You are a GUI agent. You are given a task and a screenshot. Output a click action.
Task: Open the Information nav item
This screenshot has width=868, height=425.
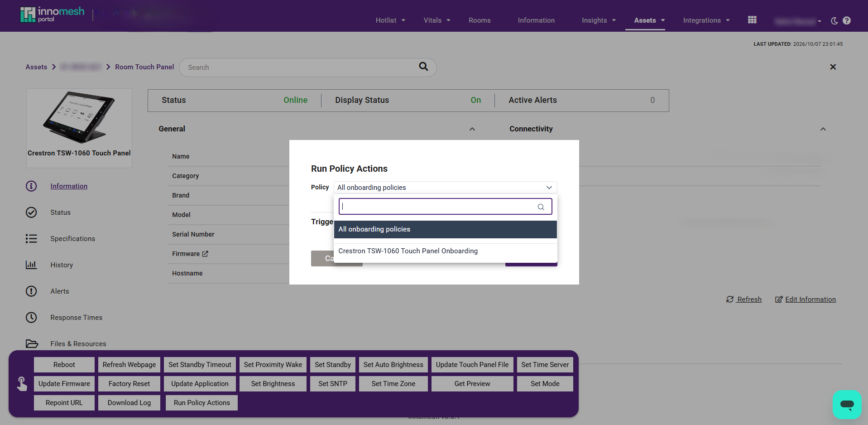536,20
